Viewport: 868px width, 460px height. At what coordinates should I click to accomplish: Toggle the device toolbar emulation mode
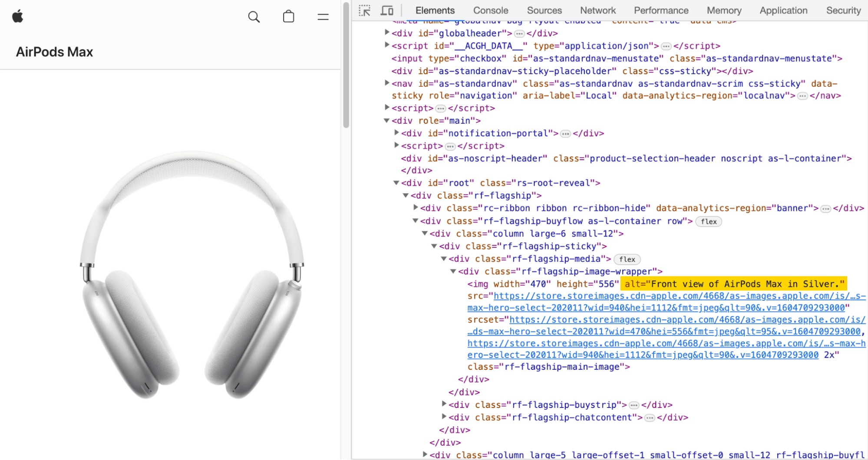click(387, 10)
